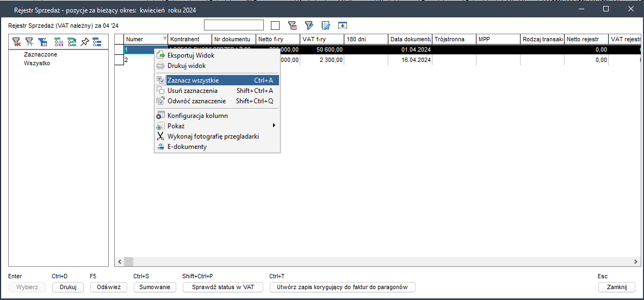Viewport: 644px width, 300px height.
Task: Click the filter with red table icon
Action: click(x=293, y=26)
